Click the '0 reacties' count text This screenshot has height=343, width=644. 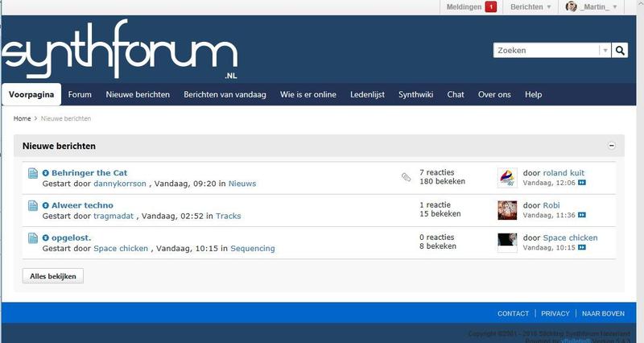(436, 238)
